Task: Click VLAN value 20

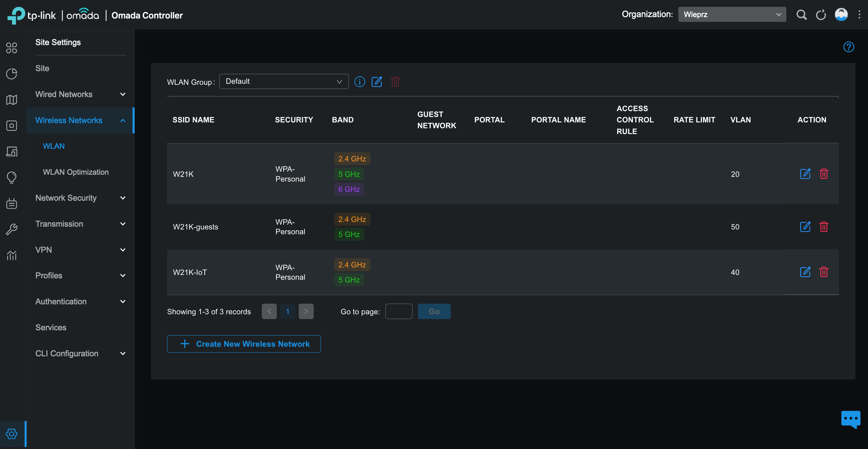Action: coord(735,174)
